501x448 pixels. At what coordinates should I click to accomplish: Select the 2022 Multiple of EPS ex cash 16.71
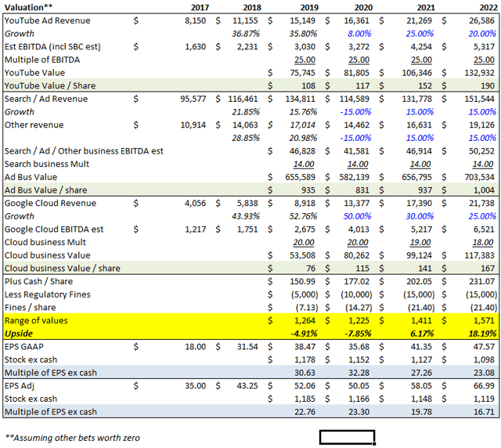484,412
